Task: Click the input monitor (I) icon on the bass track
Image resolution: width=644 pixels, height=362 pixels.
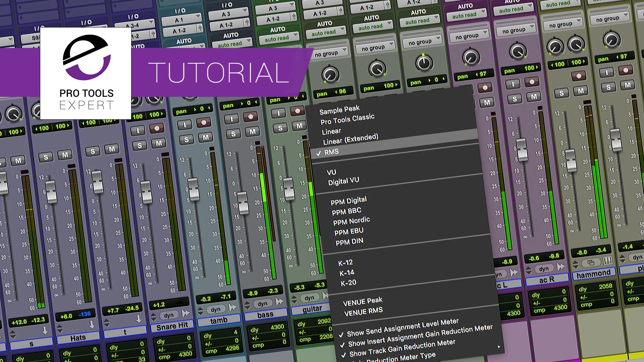Action: point(232,120)
